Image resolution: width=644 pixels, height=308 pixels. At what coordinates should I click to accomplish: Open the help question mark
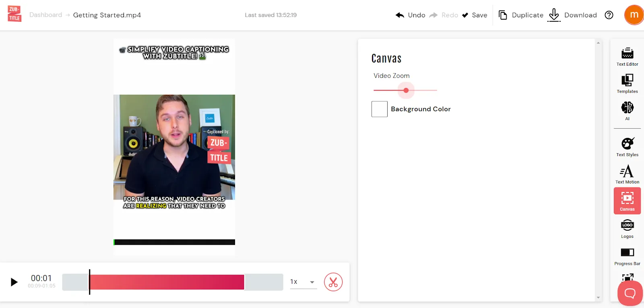pos(609,15)
